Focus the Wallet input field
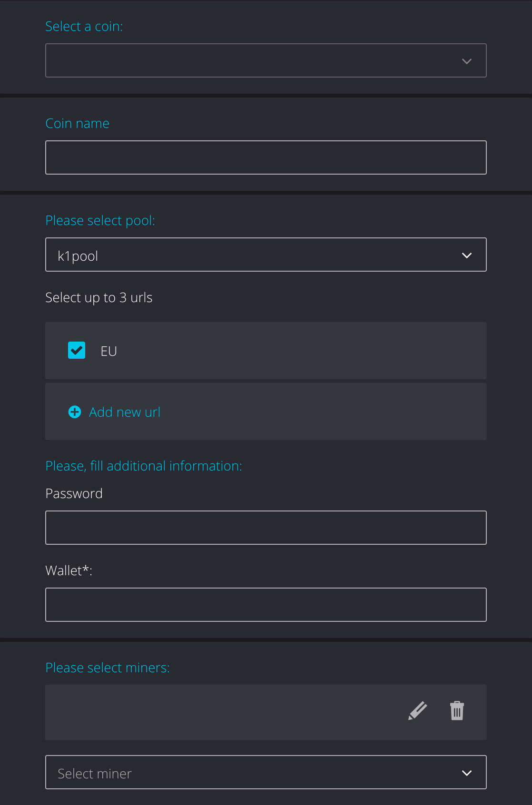 pyautogui.click(x=266, y=605)
